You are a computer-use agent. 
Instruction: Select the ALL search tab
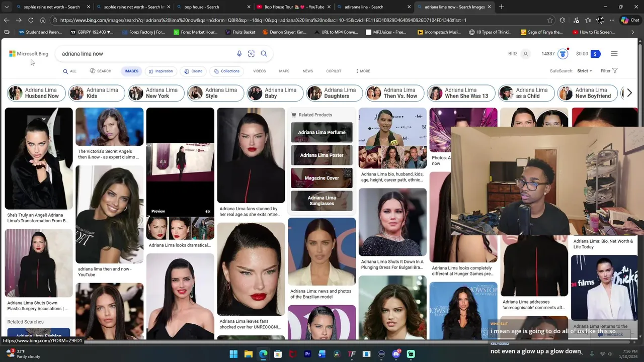coord(69,71)
